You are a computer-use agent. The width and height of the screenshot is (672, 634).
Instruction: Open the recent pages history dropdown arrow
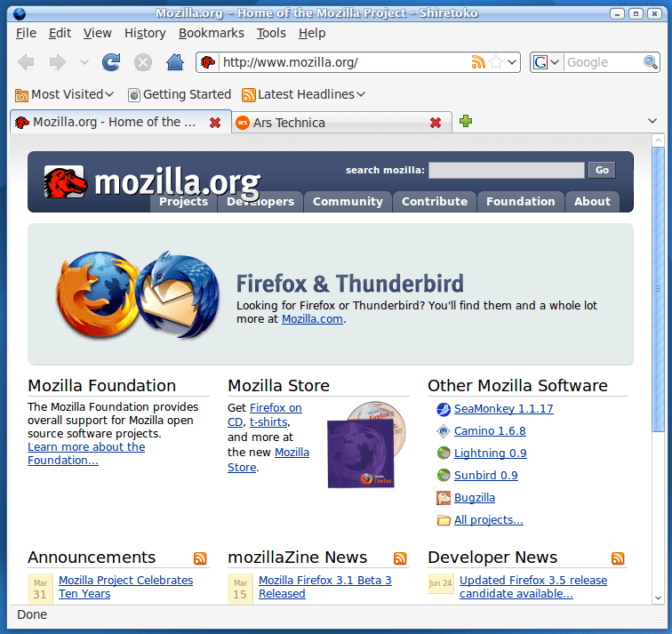pyautogui.click(x=84, y=62)
